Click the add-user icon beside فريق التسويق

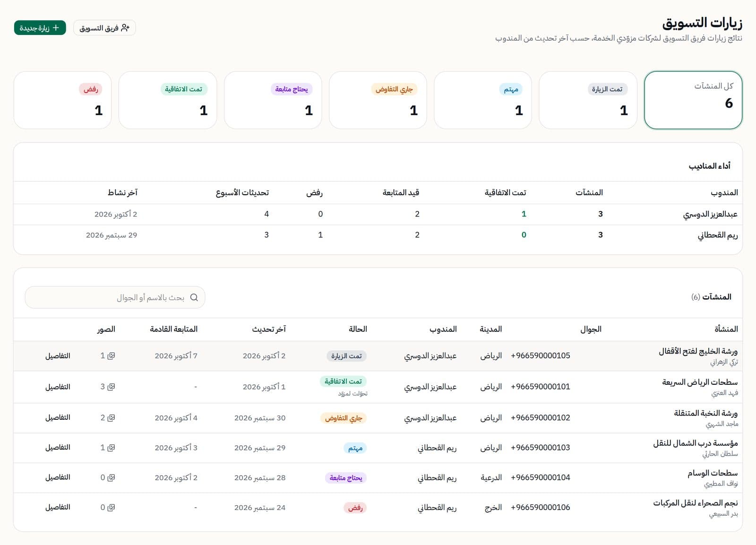click(125, 28)
